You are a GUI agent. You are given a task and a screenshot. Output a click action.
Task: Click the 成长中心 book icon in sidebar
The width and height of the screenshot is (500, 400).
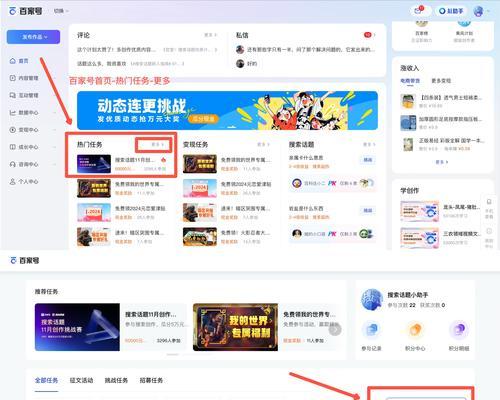click(x=13, y=147)
